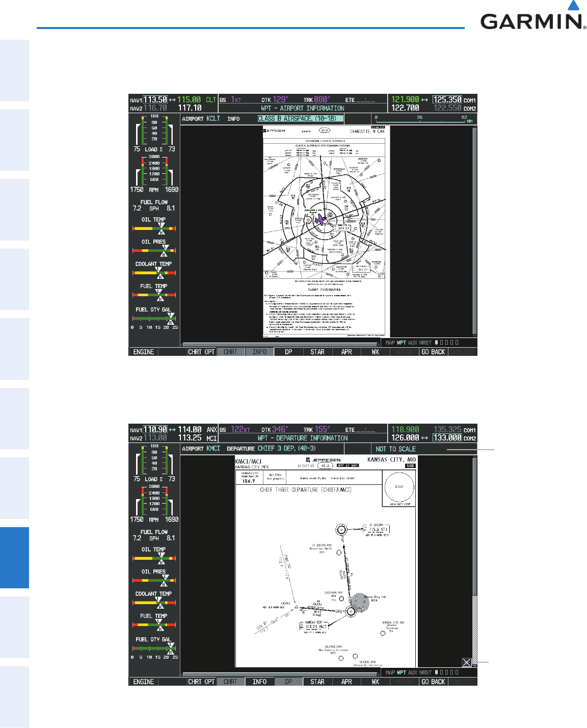Select highlighted INFO softkey on KCLT display
The image size is (587, 728).
(x=259, y=352)
